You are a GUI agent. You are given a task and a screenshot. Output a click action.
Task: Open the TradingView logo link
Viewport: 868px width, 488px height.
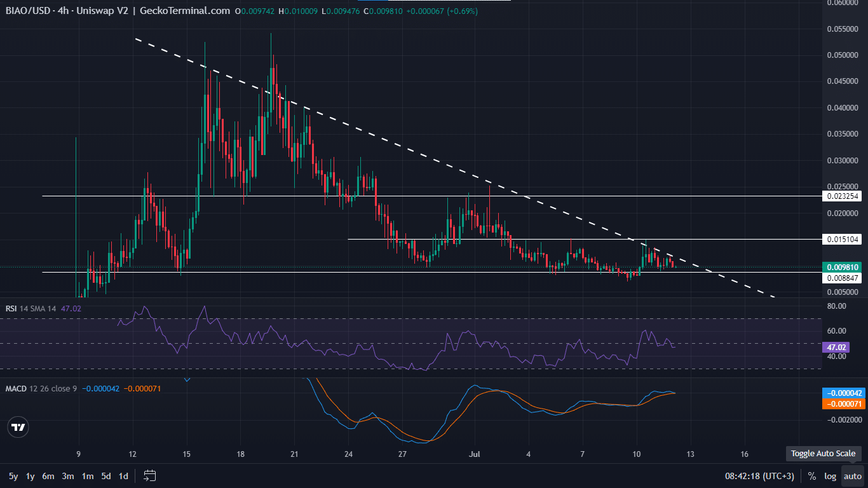[x=19, y=428]
